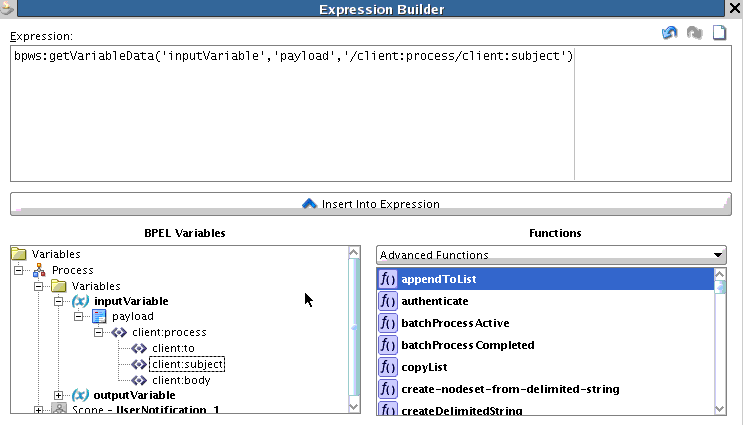This screenshot has width=743, height=425.
Task: Select the client:to tree item
Action: (x=173, y=348)
